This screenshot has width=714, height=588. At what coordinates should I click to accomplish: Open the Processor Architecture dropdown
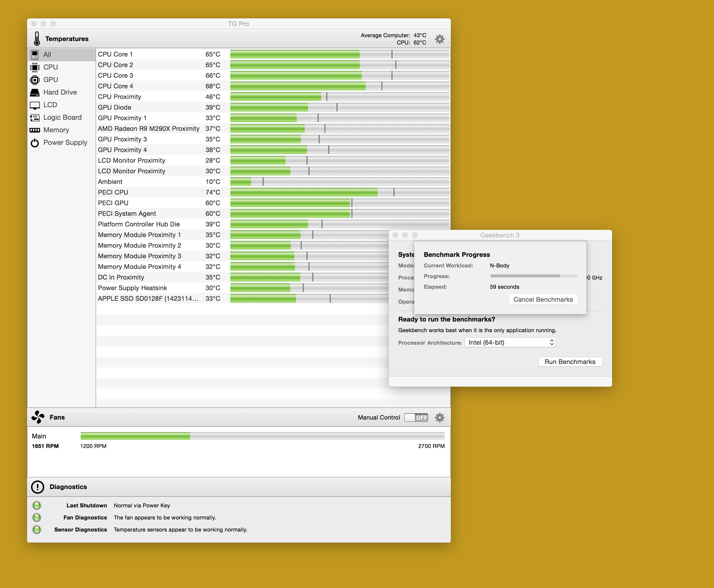coord(510,343)
